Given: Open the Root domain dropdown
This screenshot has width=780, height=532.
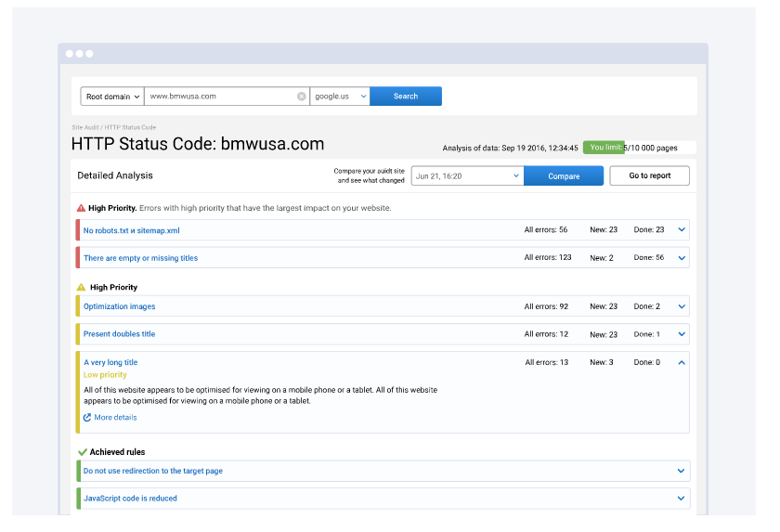Looking at the screenshot, I should [x=112, y=97].
